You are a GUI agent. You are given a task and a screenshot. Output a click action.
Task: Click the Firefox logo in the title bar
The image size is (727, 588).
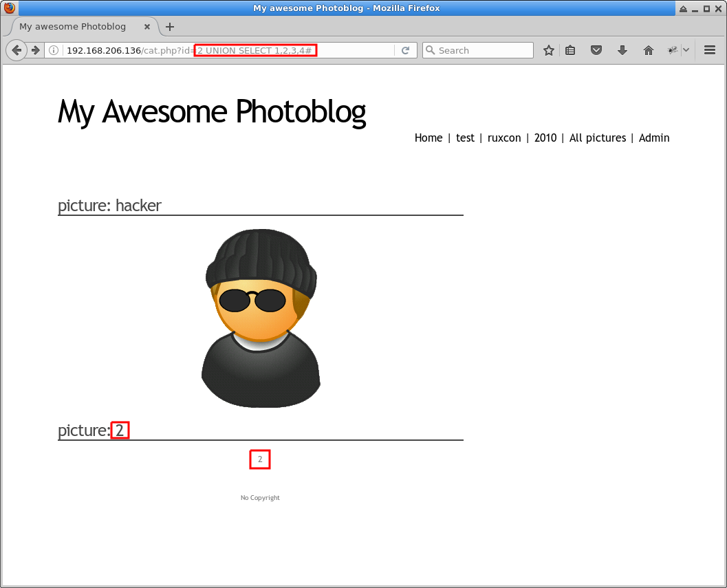(x=9, y=8)
